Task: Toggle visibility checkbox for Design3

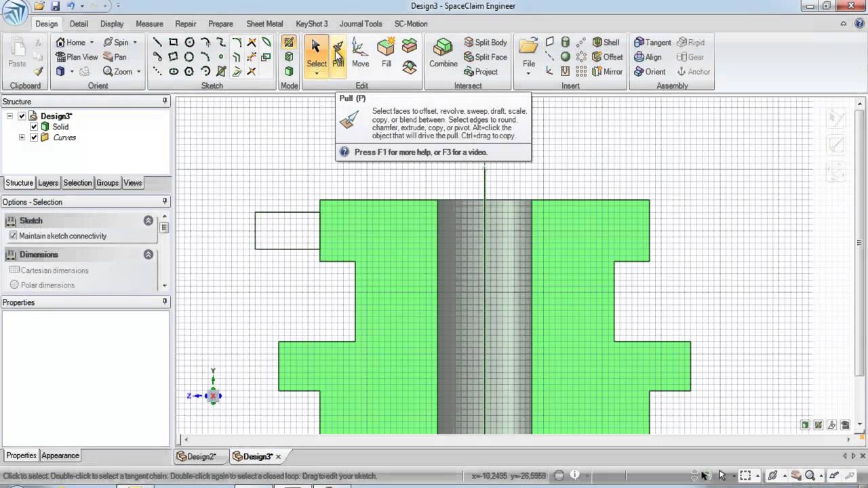Action: point(22,116)
